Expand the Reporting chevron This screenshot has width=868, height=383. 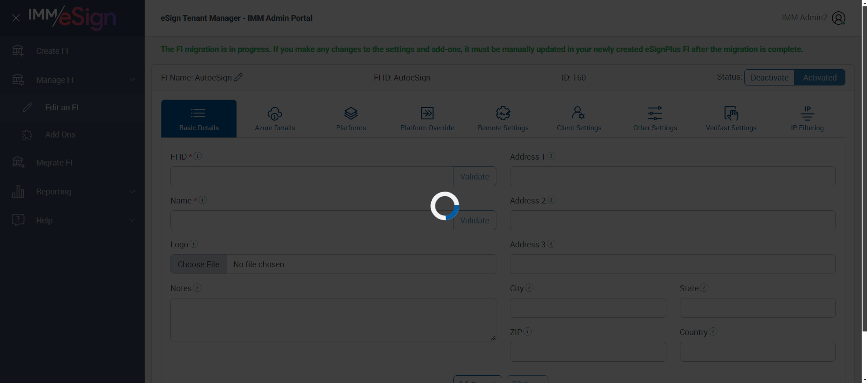[x=132, y=191]
